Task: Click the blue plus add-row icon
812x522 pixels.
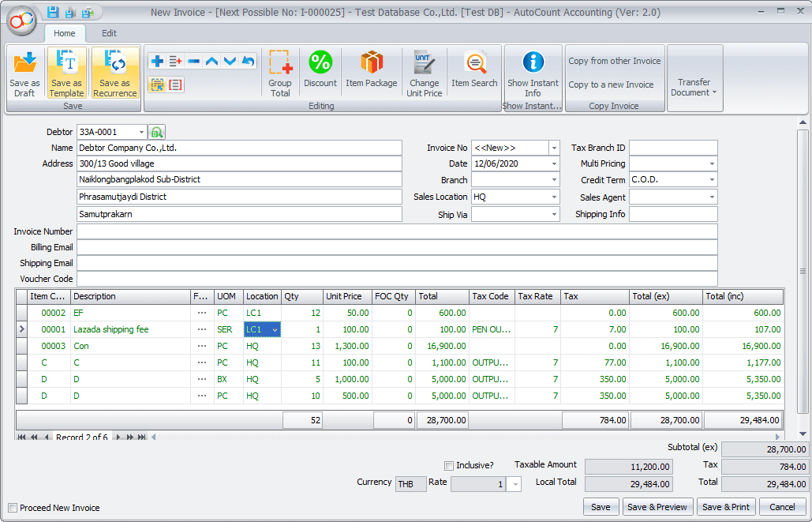Action: pos(156,62)
